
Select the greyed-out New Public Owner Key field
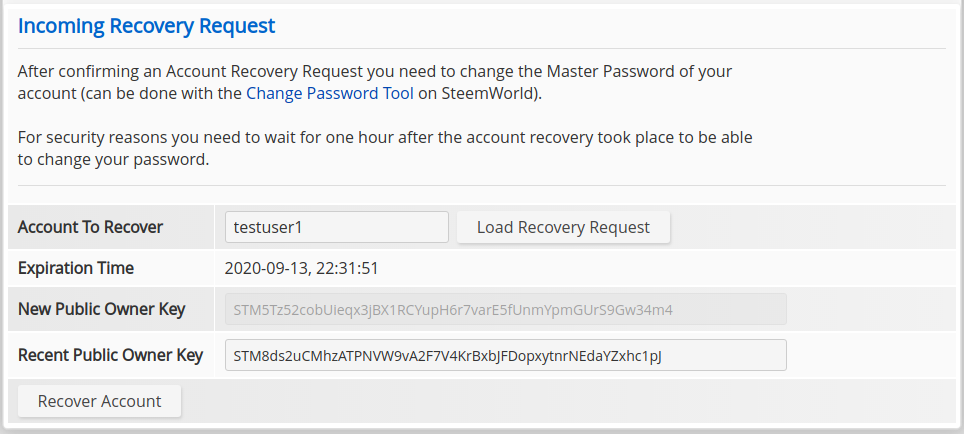pyautogui.click(x=506, y=309)
